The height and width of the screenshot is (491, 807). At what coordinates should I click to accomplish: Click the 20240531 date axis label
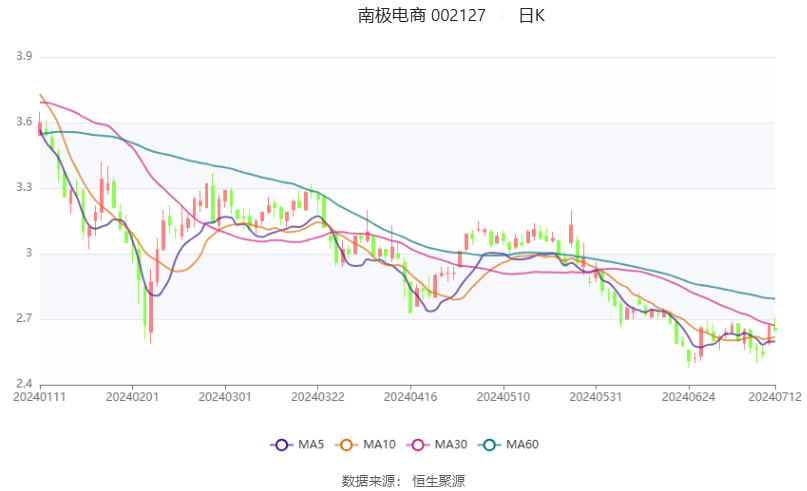(x=595, y=397)
